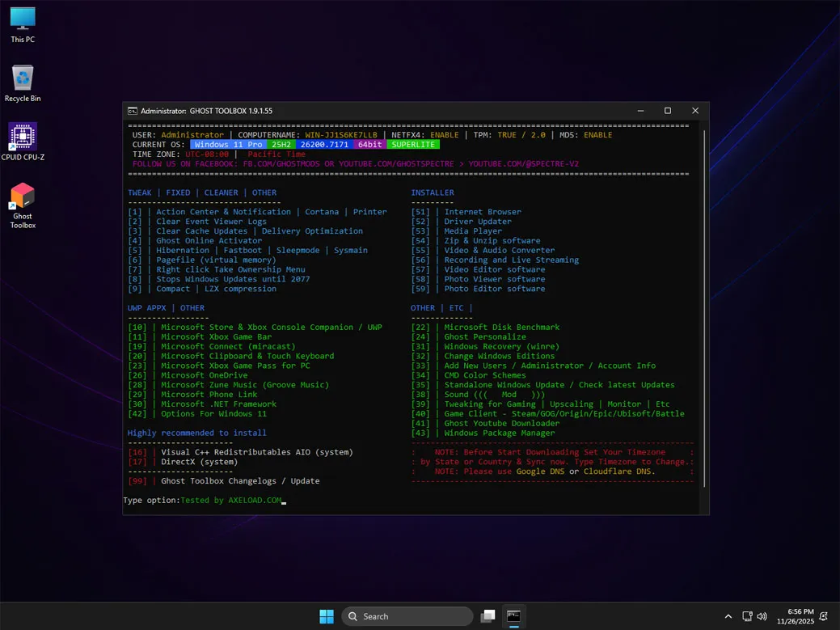Click the console prompt after Type option:

283,501
